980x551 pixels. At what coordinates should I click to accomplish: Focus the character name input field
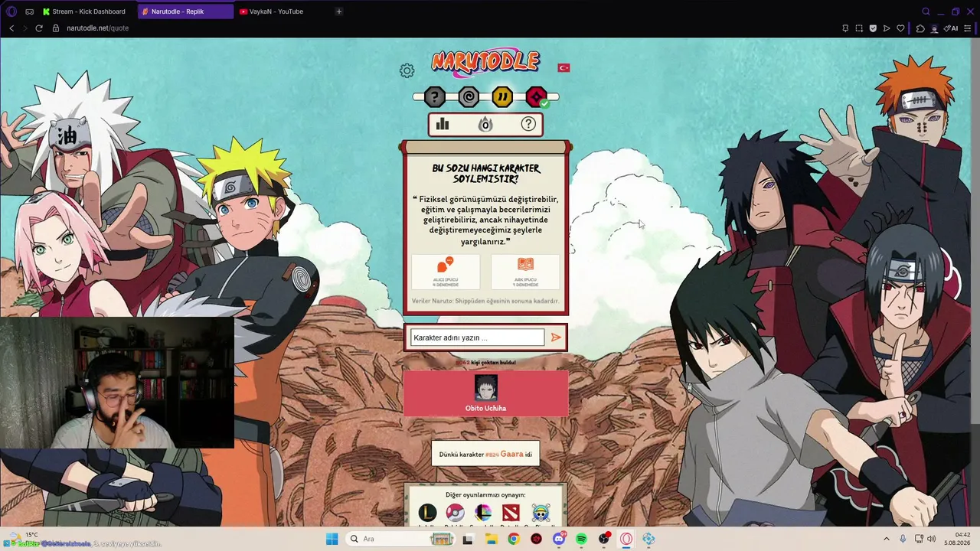[477, 337]
